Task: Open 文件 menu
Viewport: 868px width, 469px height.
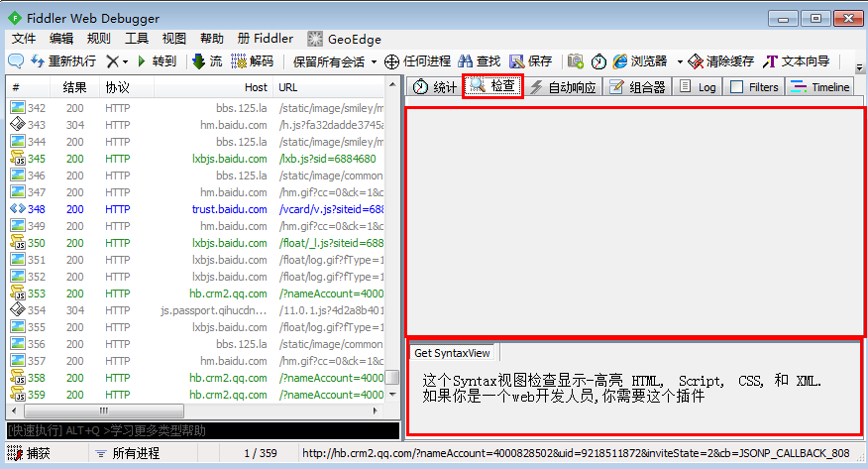Action: (23, 39)
